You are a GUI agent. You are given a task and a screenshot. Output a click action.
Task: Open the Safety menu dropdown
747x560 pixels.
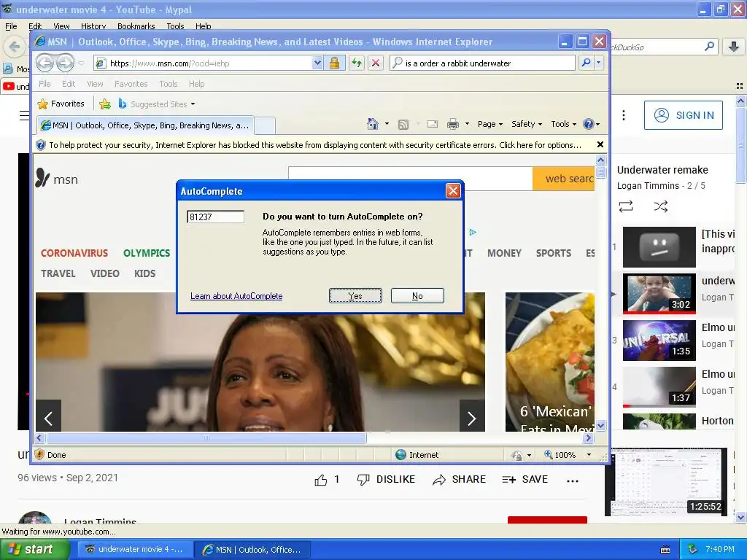point(527,124)
